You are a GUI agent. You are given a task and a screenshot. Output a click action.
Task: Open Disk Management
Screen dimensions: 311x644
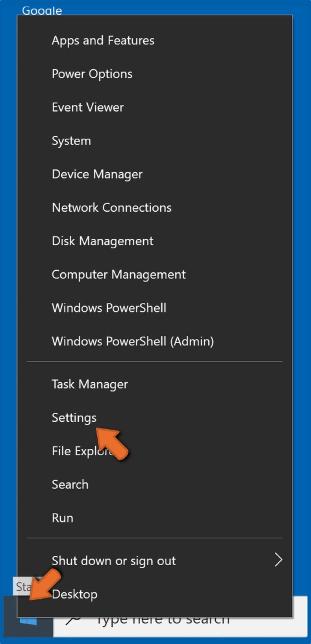[x=102, y=241]
